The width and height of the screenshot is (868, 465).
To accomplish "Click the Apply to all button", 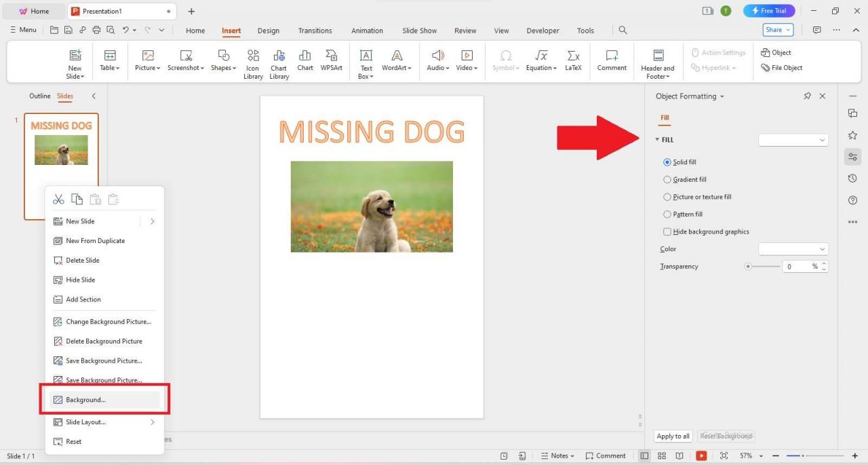I will [672, 436].
